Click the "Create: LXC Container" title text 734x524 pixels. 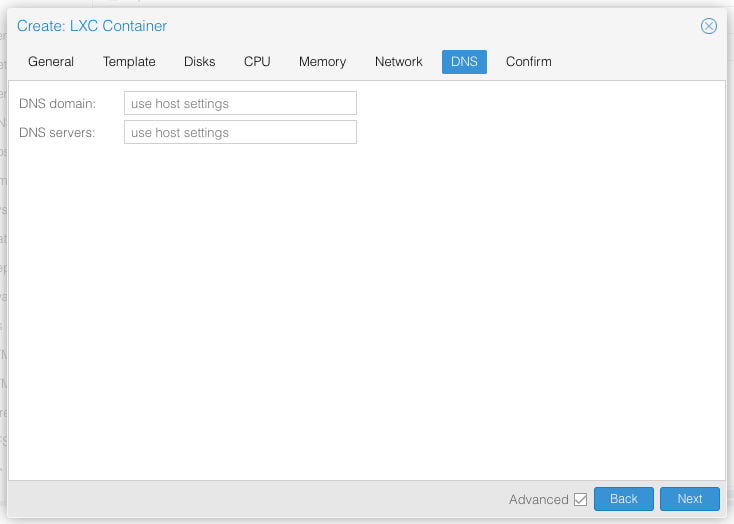(x=92, y=26)
